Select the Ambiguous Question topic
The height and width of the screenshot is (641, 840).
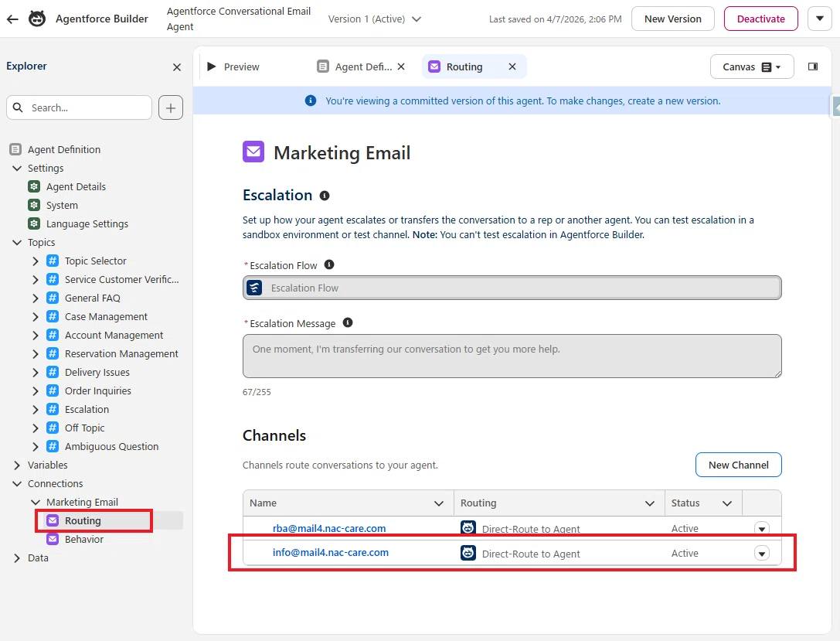coord(111,446)
